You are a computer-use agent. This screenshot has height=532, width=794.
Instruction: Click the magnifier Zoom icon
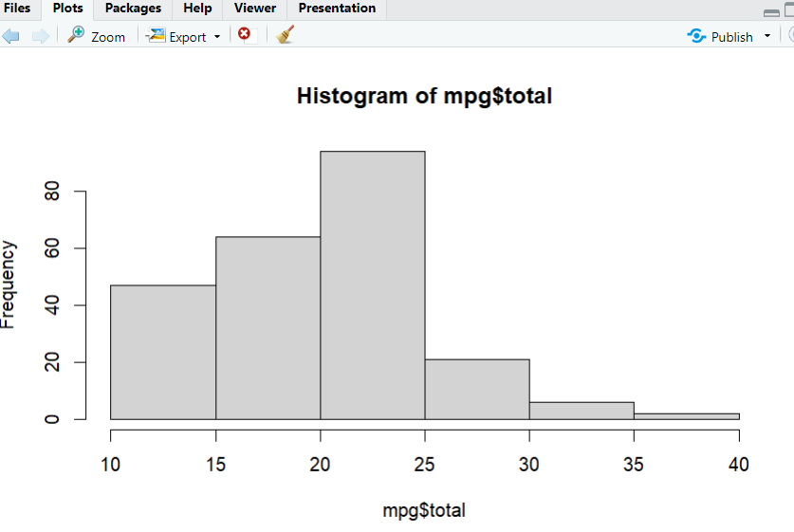(76, 35)
